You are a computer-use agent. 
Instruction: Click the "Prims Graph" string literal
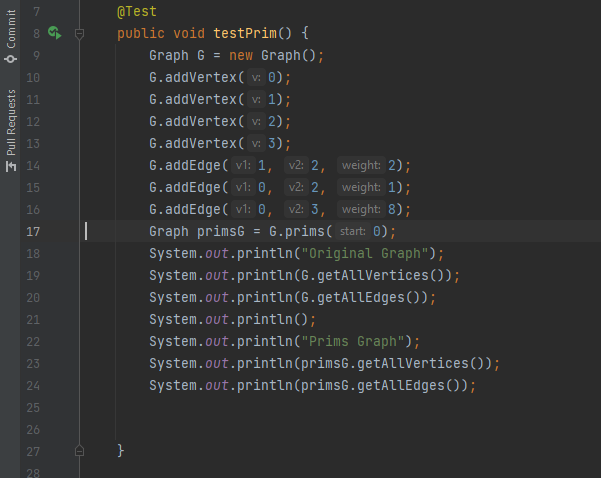pos(353,341)
